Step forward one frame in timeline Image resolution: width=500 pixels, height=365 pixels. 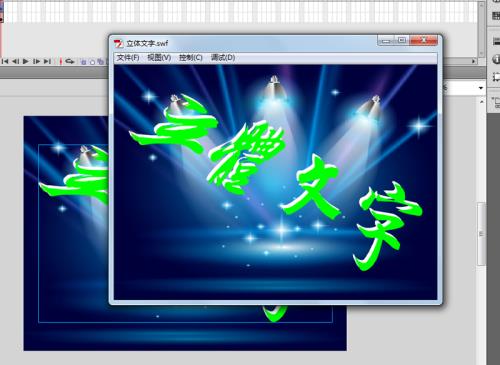[x=37, y=62]
